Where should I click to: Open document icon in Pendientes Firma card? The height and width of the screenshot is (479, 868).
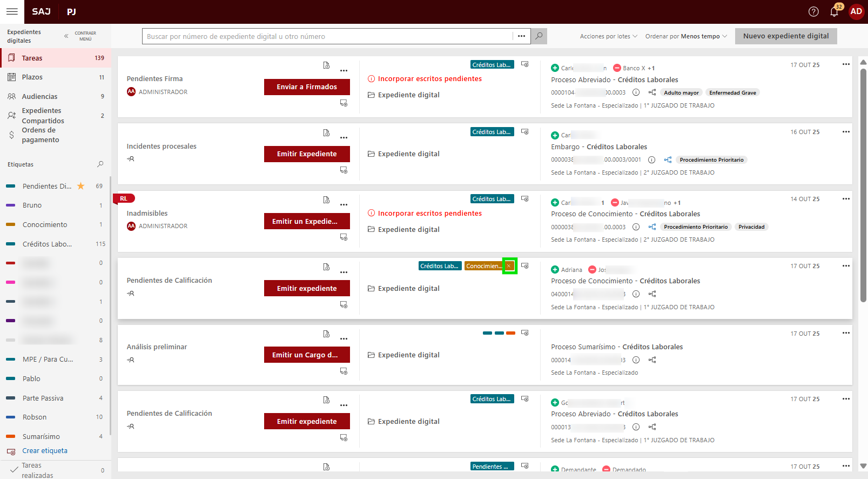coord(326,65)
